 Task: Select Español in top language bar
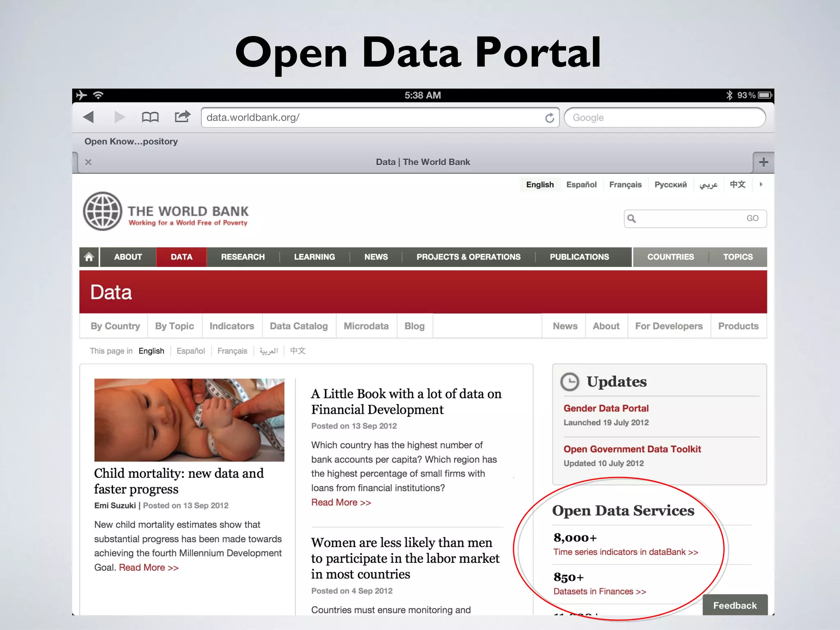581,185
